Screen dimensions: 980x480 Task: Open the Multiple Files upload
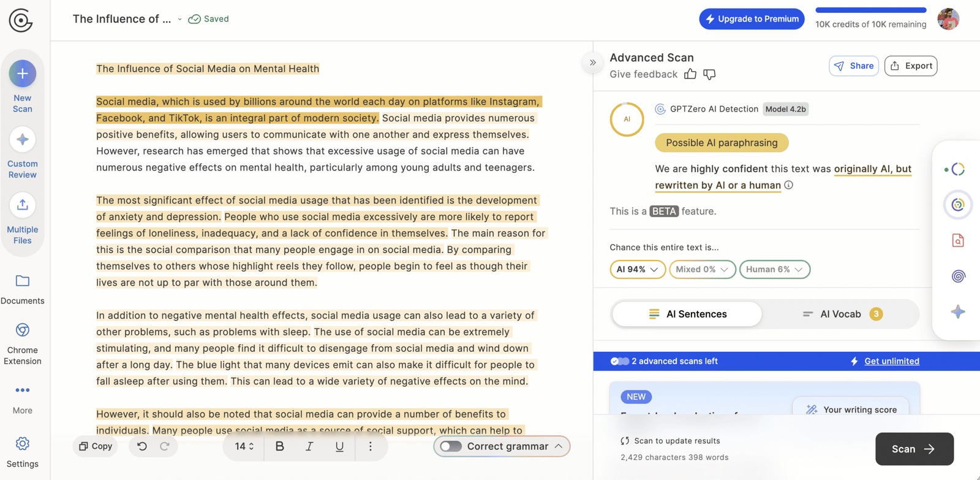pos(23,205)
